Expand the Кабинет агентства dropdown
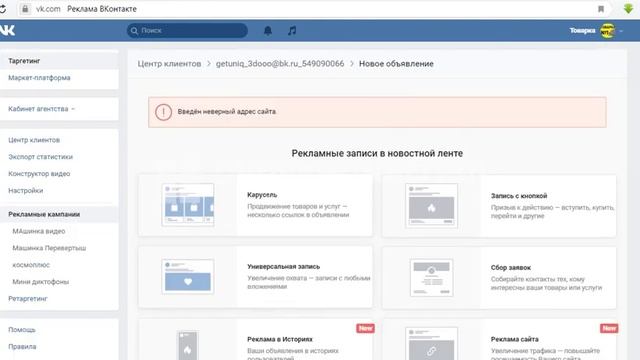Screen dimensions: 640x360 (42, 109)
